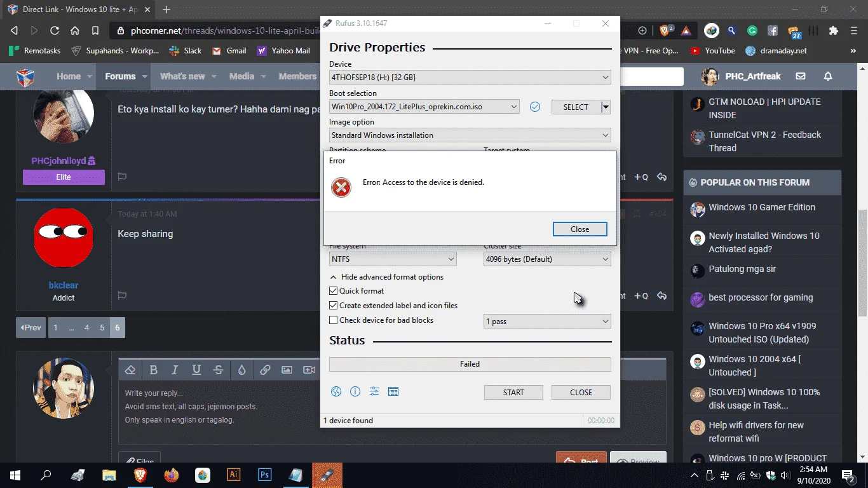Click the Grammarly extension icon
Viewport: 868px width, 488px height.
coord(752,30)
